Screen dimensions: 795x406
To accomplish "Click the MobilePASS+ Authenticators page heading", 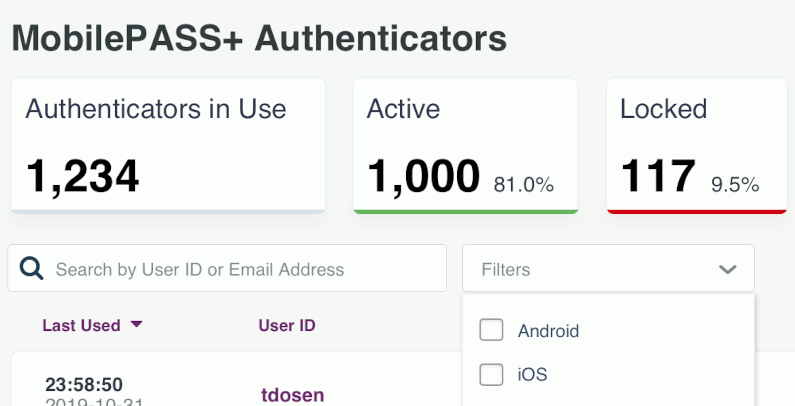I will click(259, 38).
